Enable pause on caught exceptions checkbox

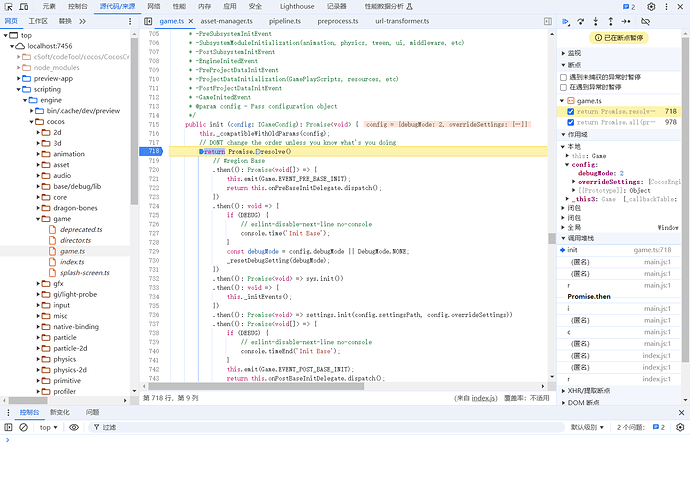[564, 87]
